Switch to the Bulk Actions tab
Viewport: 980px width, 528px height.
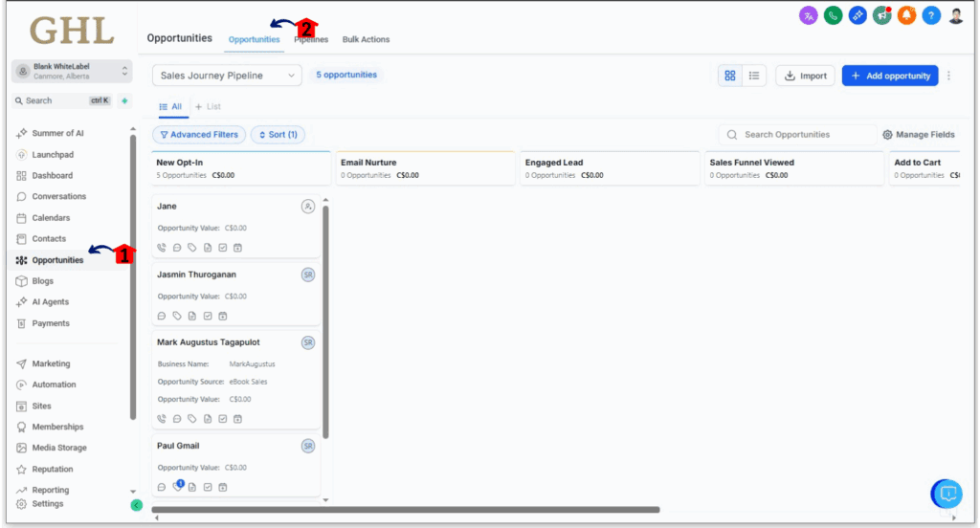pyautogui.click(x=366, y=39)
